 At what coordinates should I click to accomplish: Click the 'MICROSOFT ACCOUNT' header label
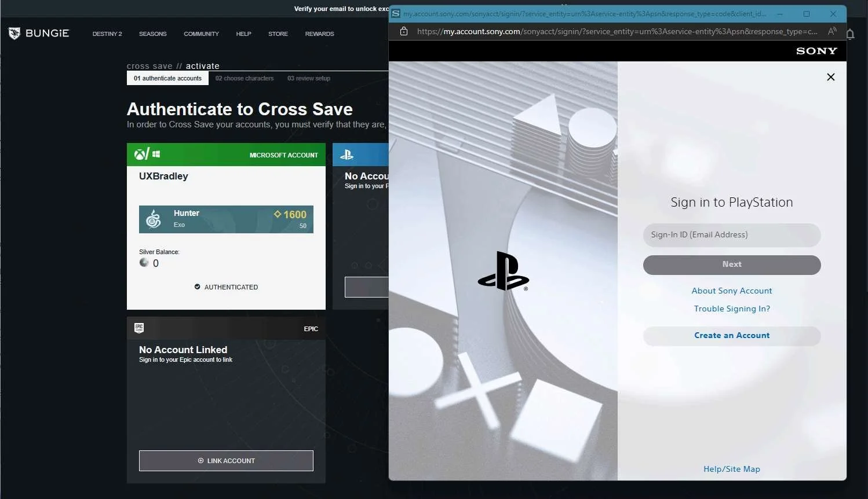point(284,155)
